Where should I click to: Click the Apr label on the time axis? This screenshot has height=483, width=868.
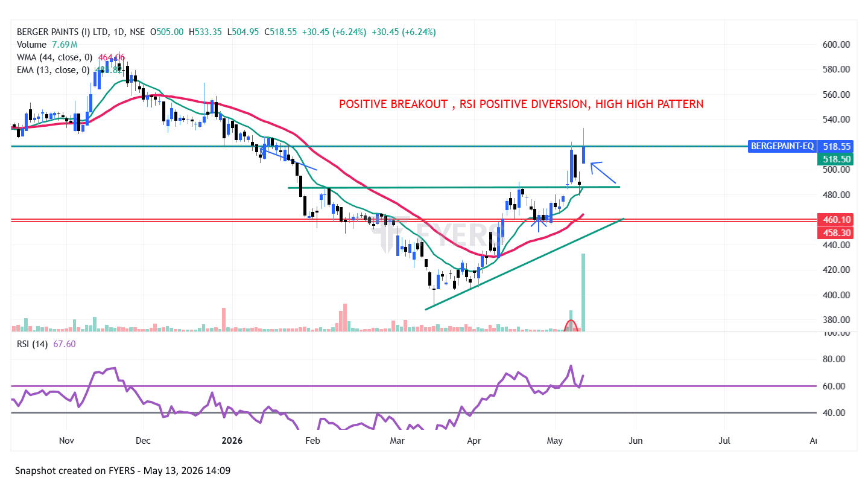coord(475,441)
